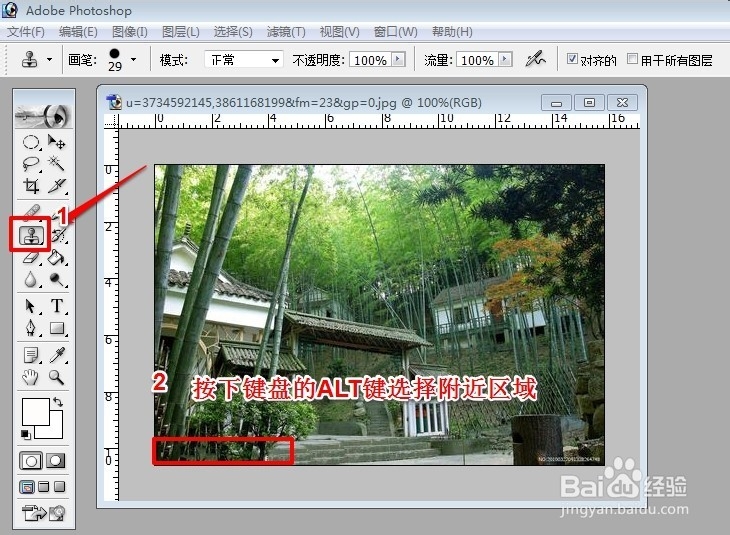Choose full screen mode with menu bar
730x535 pixels.
[43, 487]
